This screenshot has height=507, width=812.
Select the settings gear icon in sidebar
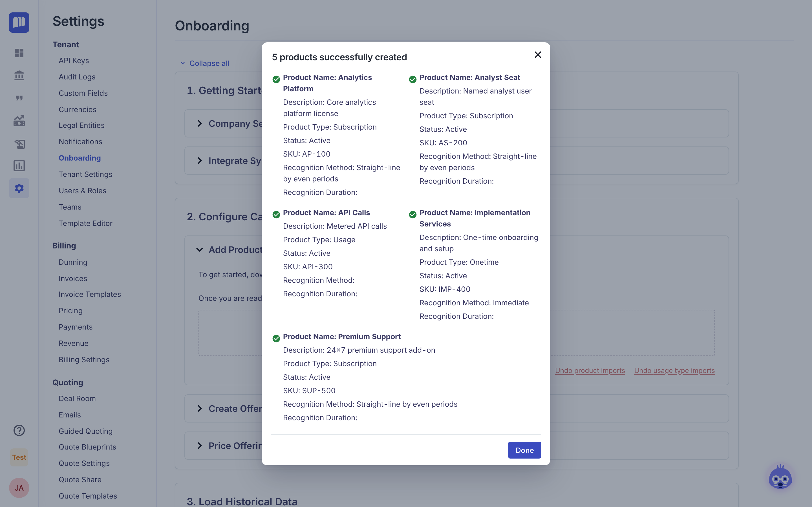pos(19,188)
